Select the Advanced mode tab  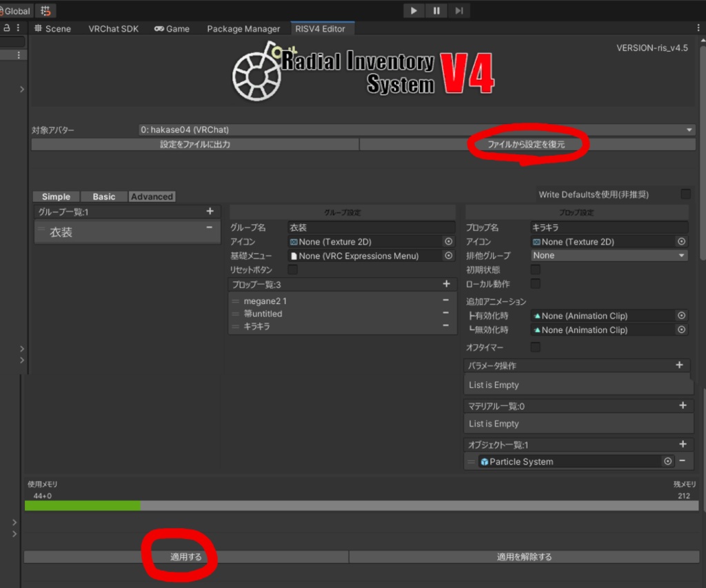[152, 196]
